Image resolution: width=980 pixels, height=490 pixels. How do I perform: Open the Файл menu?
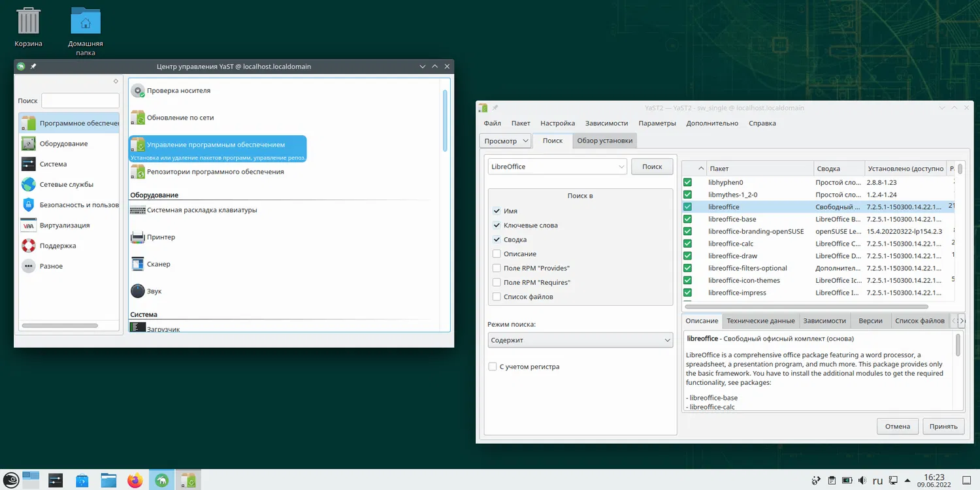[x=493, y=123]
